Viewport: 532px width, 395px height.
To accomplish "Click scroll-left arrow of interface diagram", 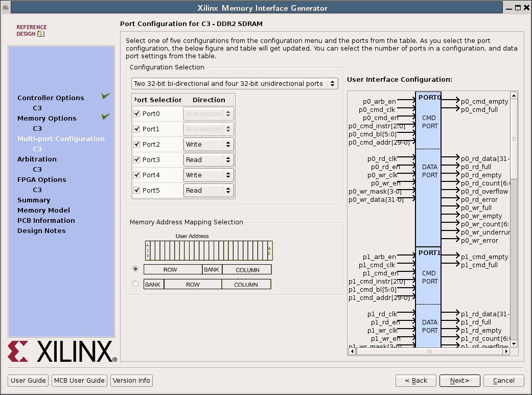I will [x=351, y=351].
